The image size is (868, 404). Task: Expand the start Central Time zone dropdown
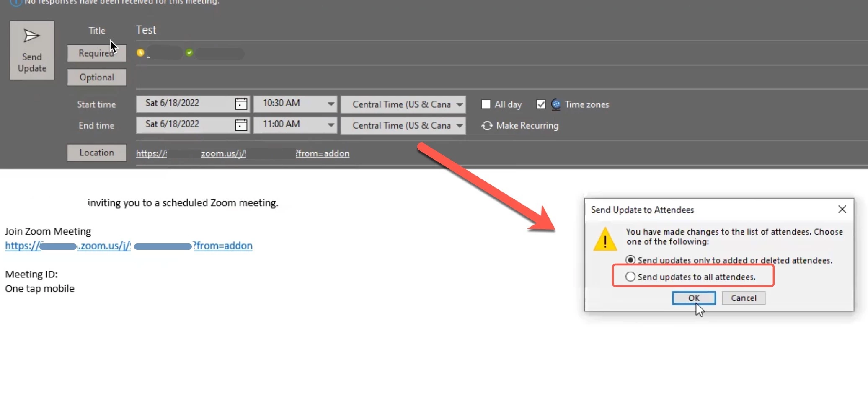pyautogui.click(x=460, y=104)
